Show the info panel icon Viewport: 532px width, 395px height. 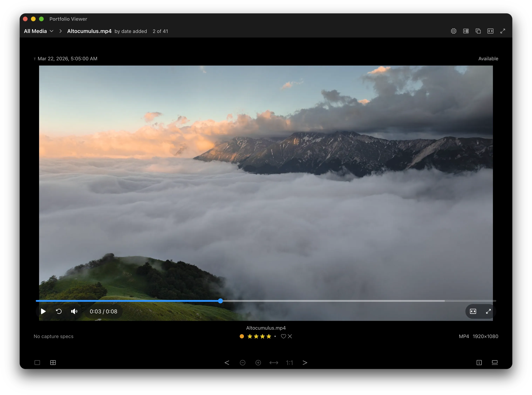tap(479, 362)
